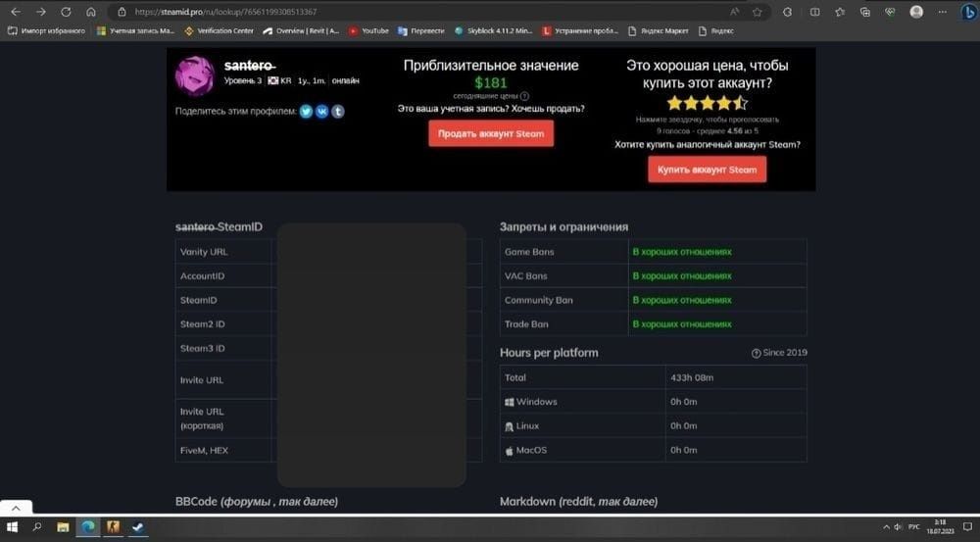Screen dimensions: 980x542
Task: Expand the bottom-left chevron panel
Action: click(17, 508)
